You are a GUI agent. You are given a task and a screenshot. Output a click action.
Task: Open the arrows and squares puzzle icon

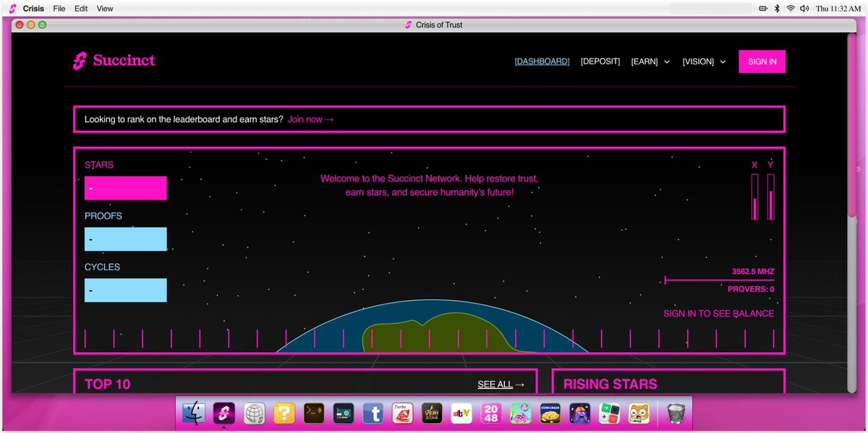pyautogui.click(x=610, y=413)
